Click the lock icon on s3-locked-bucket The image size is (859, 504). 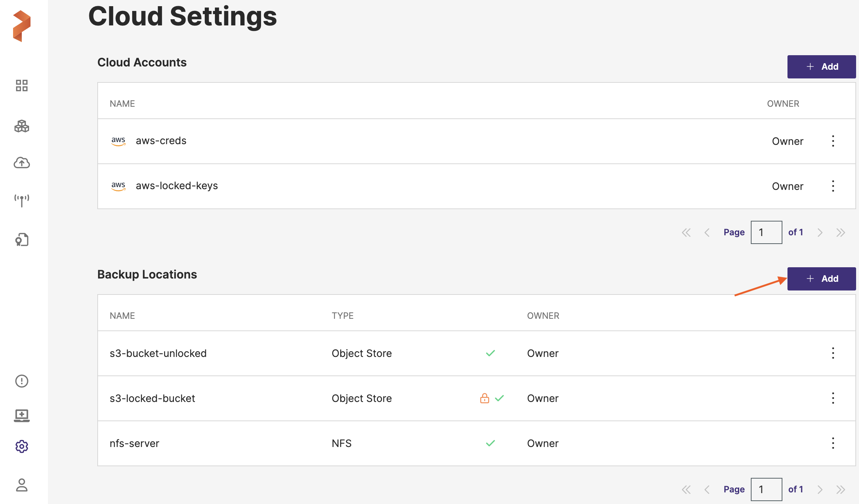[484, 398]
